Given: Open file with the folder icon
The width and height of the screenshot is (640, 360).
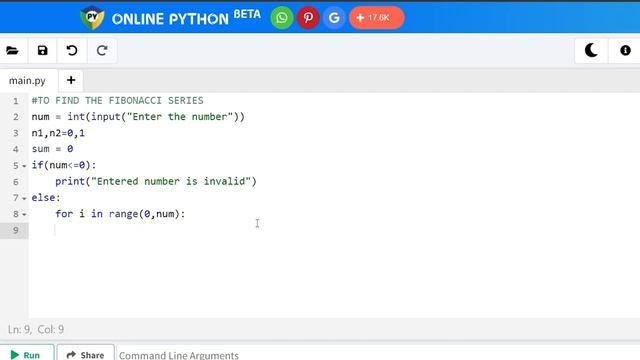Looking at the screenshot, I should (13, 51).
